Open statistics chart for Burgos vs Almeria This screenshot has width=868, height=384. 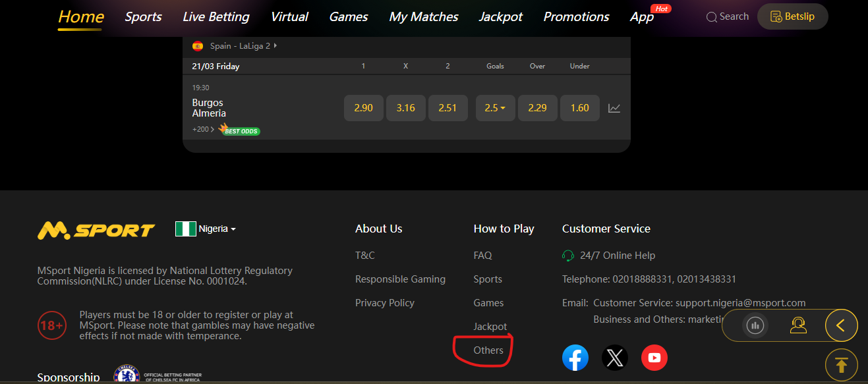click(614, 108)
